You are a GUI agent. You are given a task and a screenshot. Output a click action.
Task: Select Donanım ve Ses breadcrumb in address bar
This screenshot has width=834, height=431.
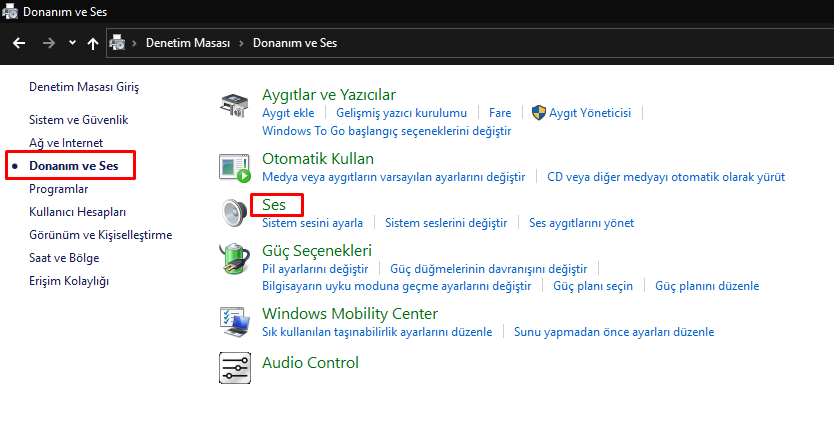click(x=295, y=43)
